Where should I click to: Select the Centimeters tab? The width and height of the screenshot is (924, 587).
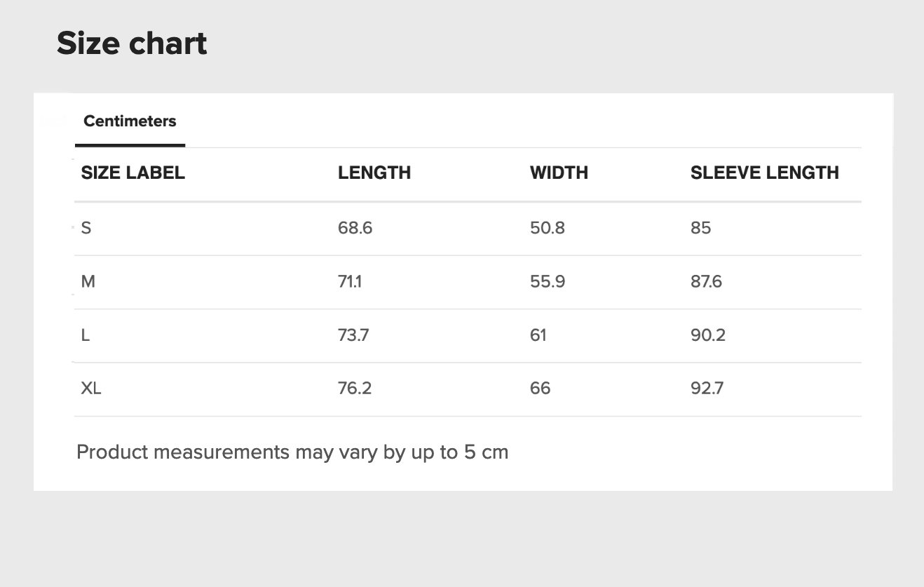(x=130, y=121)
